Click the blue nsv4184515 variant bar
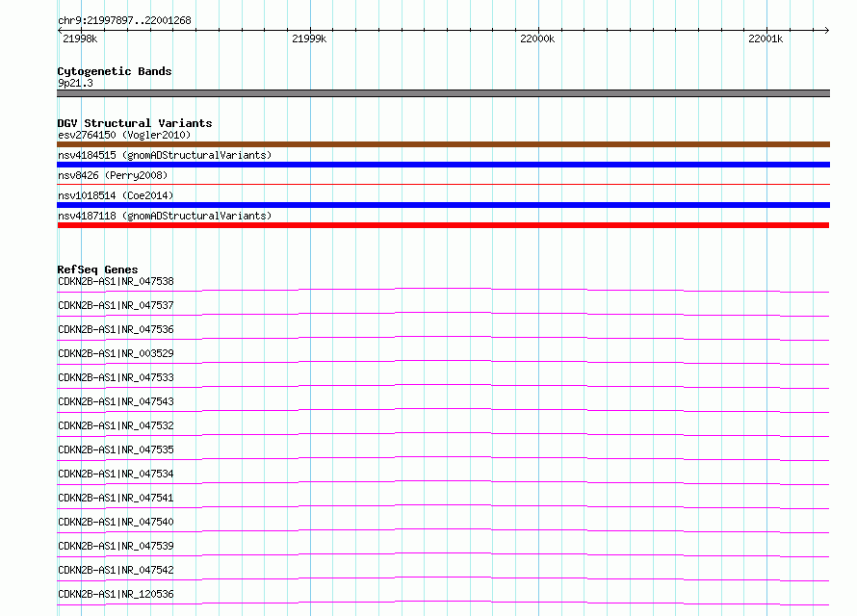 pyautogui.click(x=443, y=165)
